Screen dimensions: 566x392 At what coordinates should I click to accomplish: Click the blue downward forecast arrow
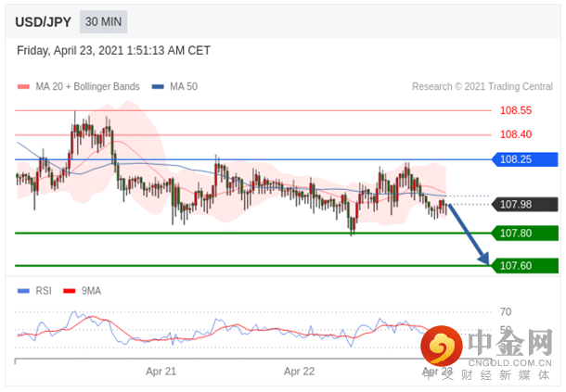(x=469, y=234)
